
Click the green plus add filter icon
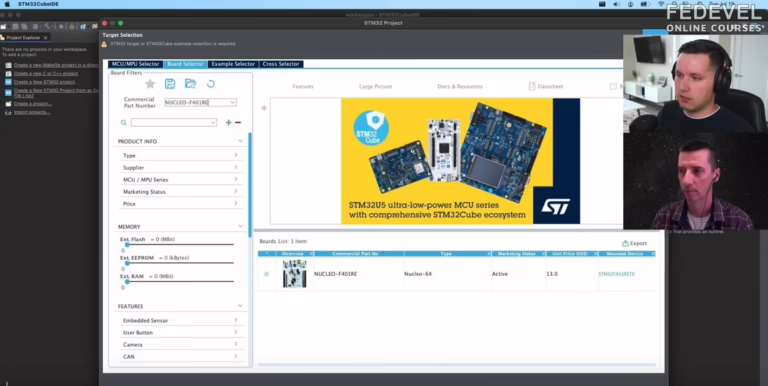click(x=228, y=122)
